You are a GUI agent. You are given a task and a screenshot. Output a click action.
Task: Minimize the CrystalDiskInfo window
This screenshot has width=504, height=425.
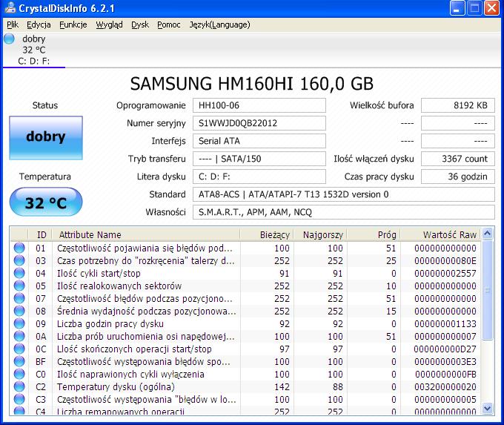(457, 8)
